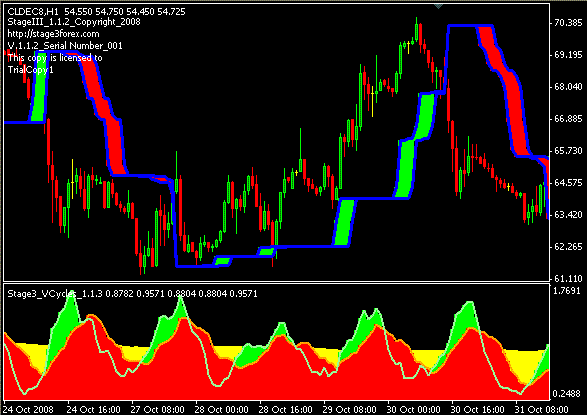Select the TrialCopy1 license label

pyautogui.click(x=31, y=70)
